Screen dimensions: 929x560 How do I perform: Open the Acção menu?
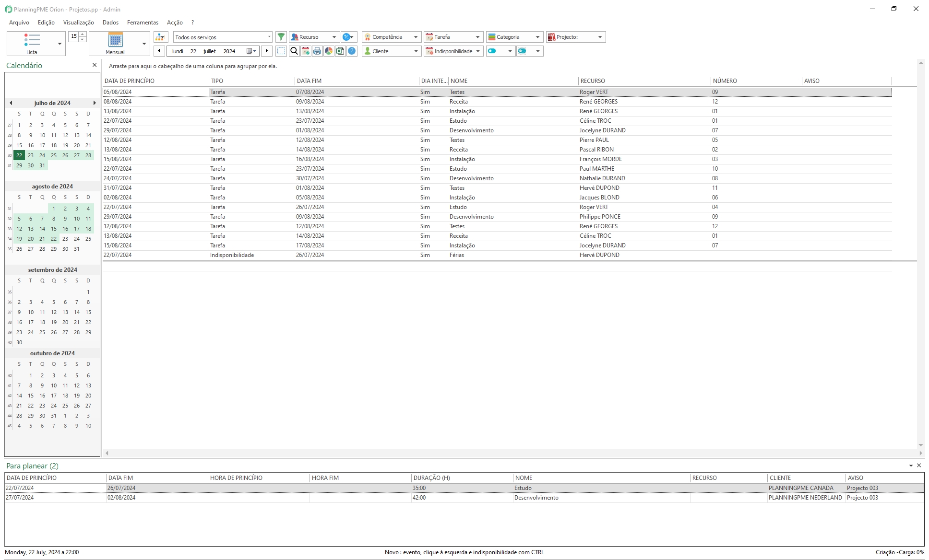[x=175, y=23]
